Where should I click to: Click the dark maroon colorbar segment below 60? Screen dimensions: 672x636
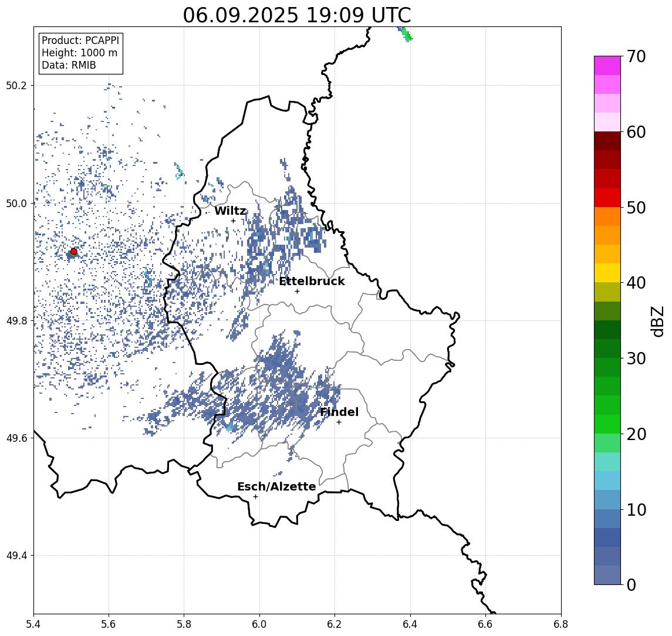point(607,141)
